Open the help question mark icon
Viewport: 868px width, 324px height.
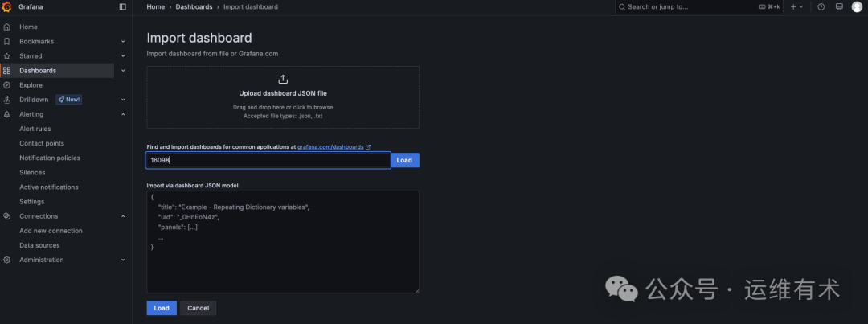[821, 6]
